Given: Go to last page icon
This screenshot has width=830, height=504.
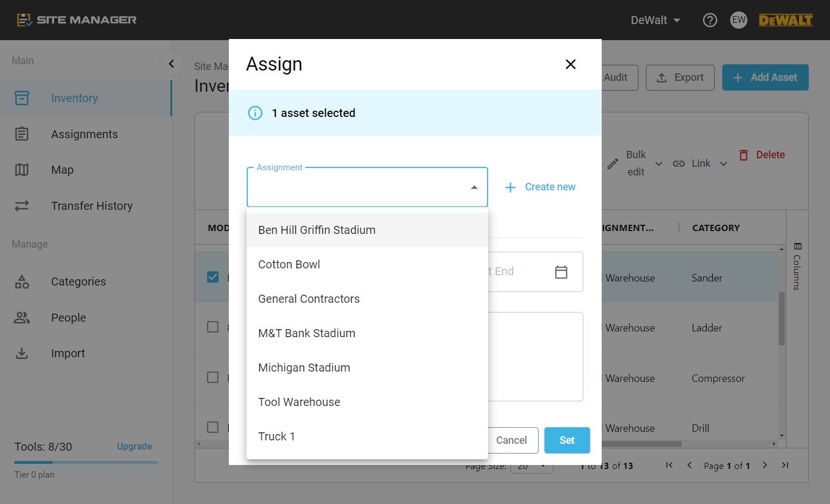Looking at the screenshot, I should click(785, 465).
